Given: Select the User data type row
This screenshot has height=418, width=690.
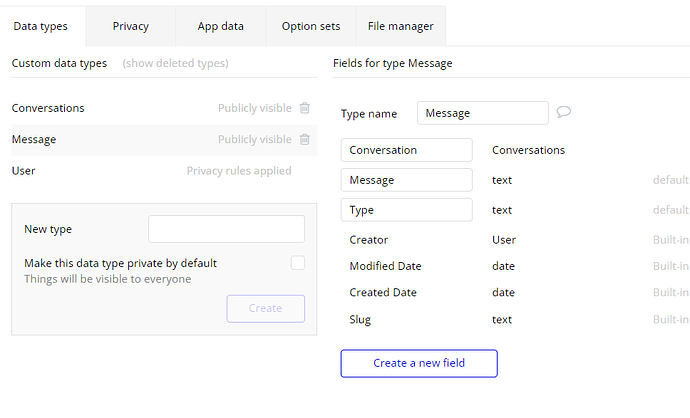Looking at the screenshot, I should pos(24,171).
